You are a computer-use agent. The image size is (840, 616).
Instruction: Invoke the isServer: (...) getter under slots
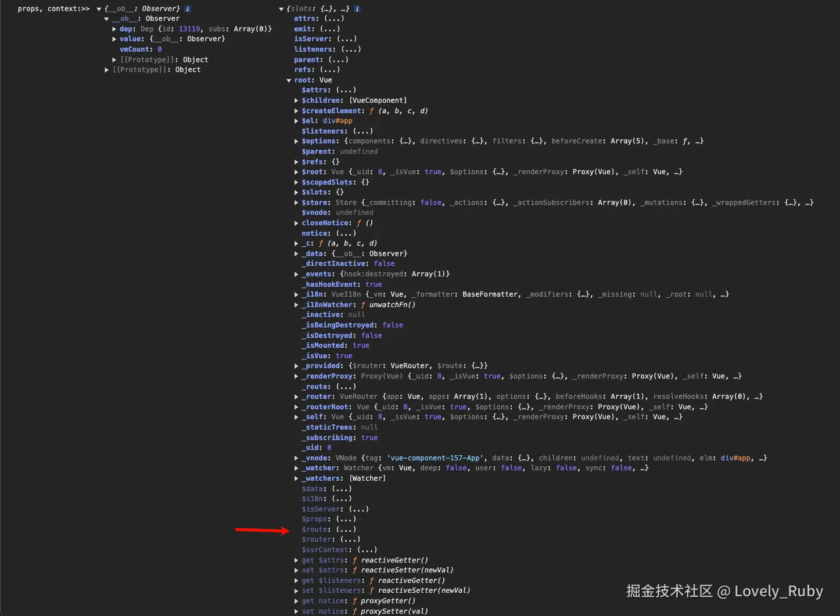(347, 39)
